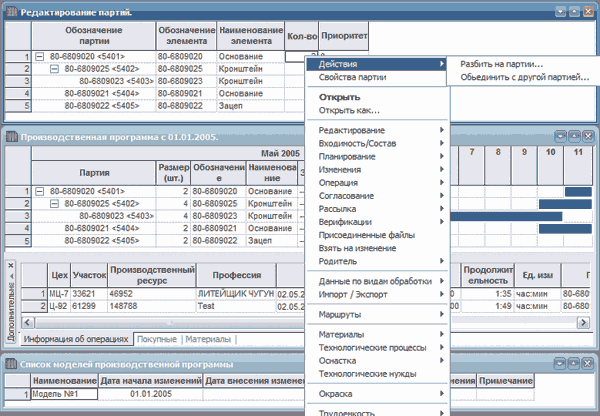600x416 pixels.
Task: Open the Окраска submenu
Action: tap(377, 394)
